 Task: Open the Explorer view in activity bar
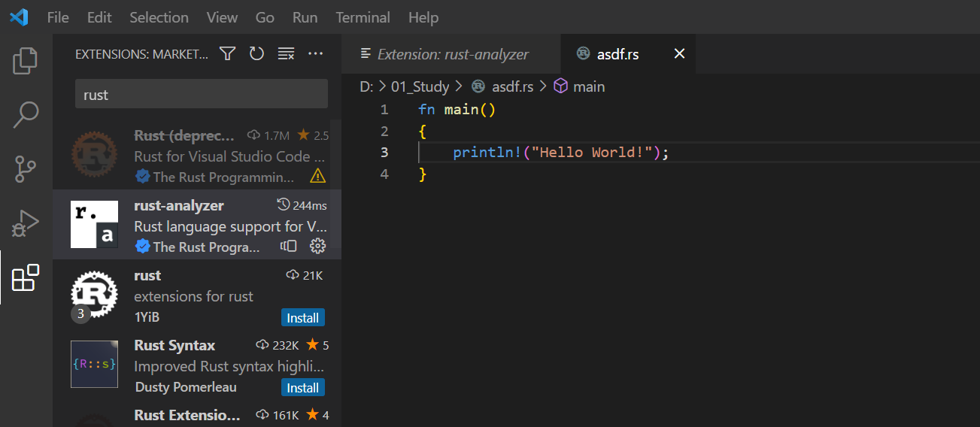point(26,61)
